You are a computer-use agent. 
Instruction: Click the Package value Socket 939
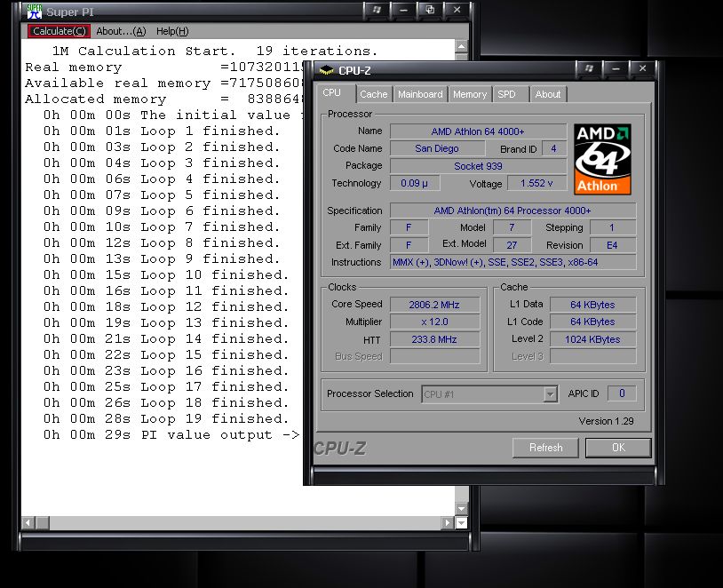pos(478,166)
